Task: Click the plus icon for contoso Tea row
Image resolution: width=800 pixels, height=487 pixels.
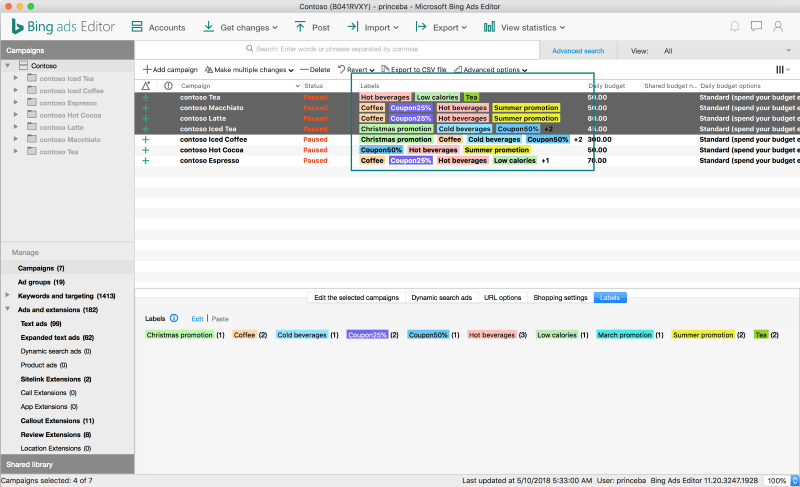Action: click(145, 97)
